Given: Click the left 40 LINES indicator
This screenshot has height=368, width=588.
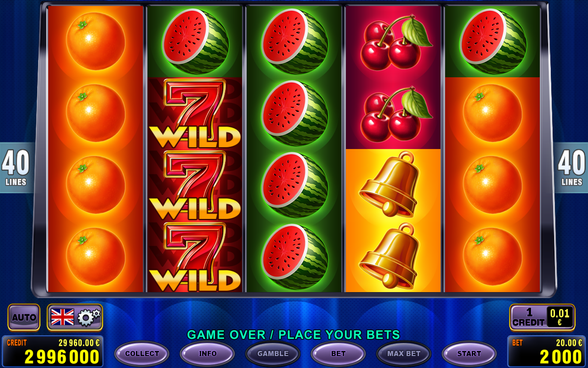Looking at the screenshot, I should [17, 168].
